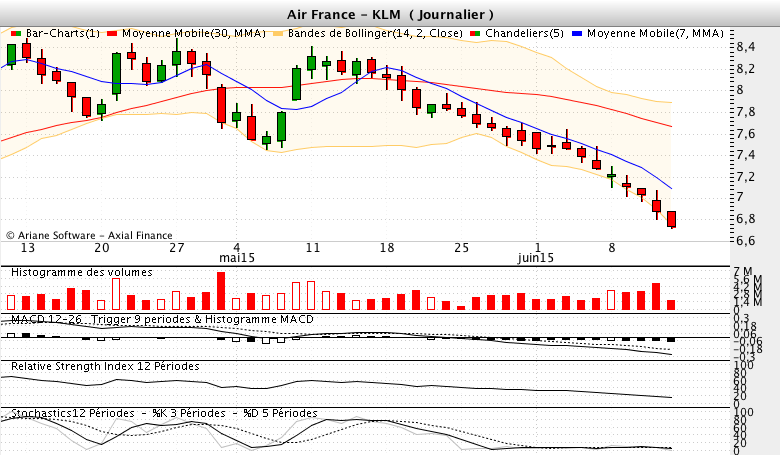This screenshot has width=780, height=455.
Task: Click the Chandeliers(5) legend color marker
Action: 475,33
